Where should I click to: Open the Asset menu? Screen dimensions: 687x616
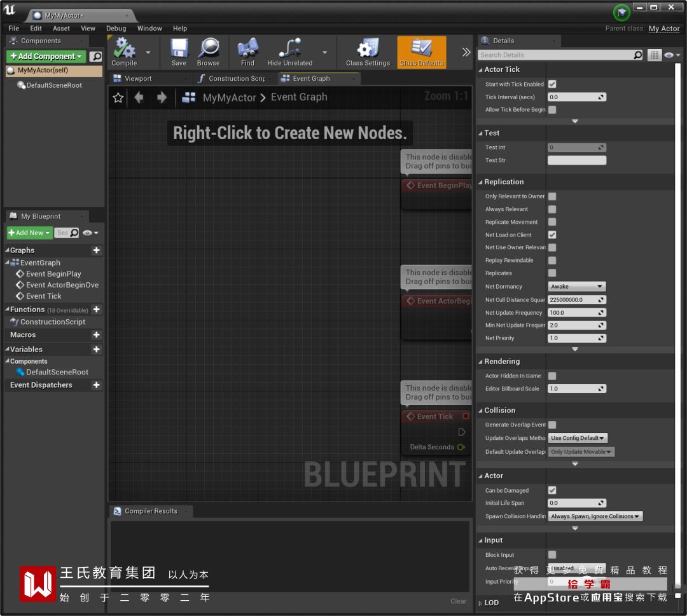61,29
